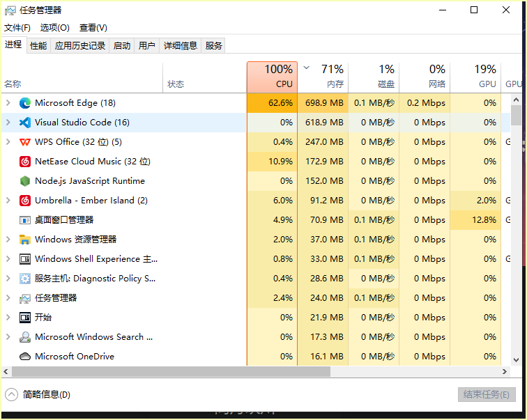Open the 查看(V) menu
The image size is (527, 420).
pos(93,28)
